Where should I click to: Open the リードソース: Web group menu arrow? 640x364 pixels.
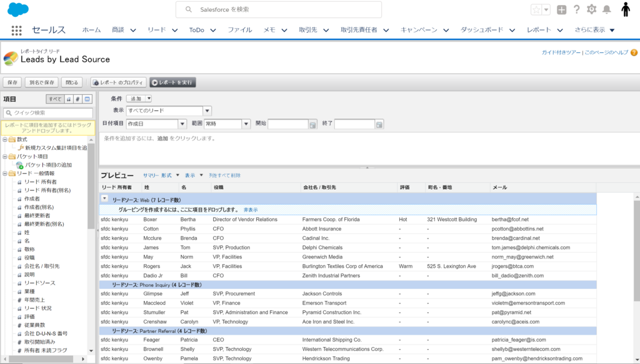pyautogui.click(x=105, y=199)
